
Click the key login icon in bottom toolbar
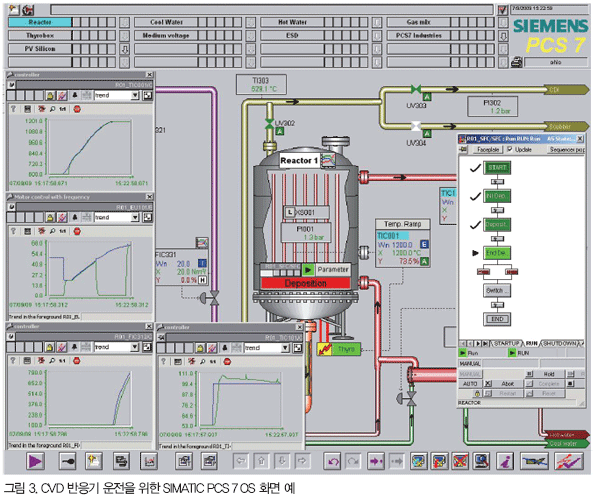click(x=67, y=461)
